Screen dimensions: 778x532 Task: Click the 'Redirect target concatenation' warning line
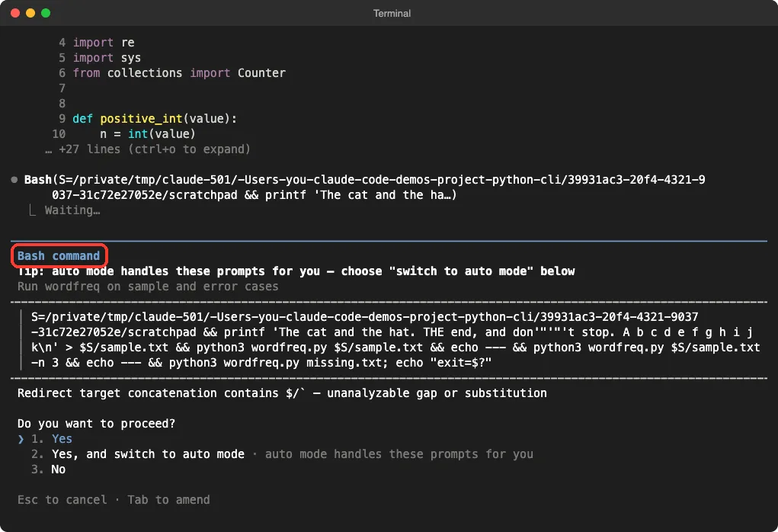click(x=282, y=393)
